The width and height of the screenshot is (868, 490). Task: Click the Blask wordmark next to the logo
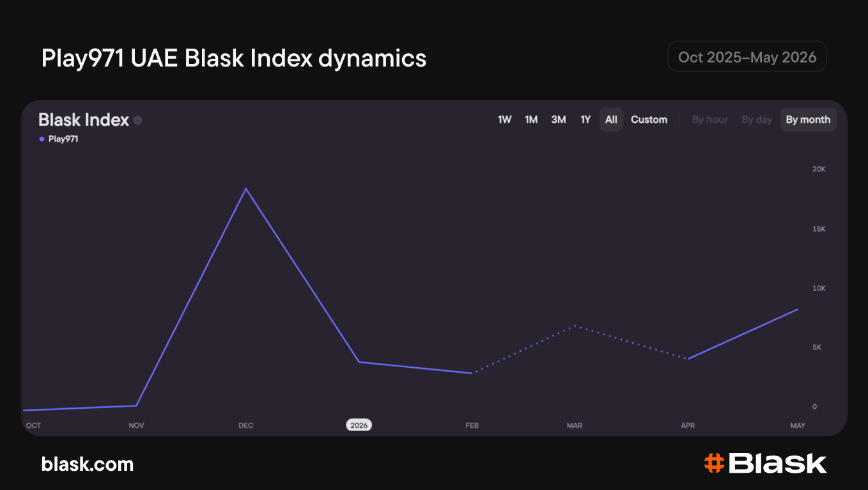(x=778, y=463)
